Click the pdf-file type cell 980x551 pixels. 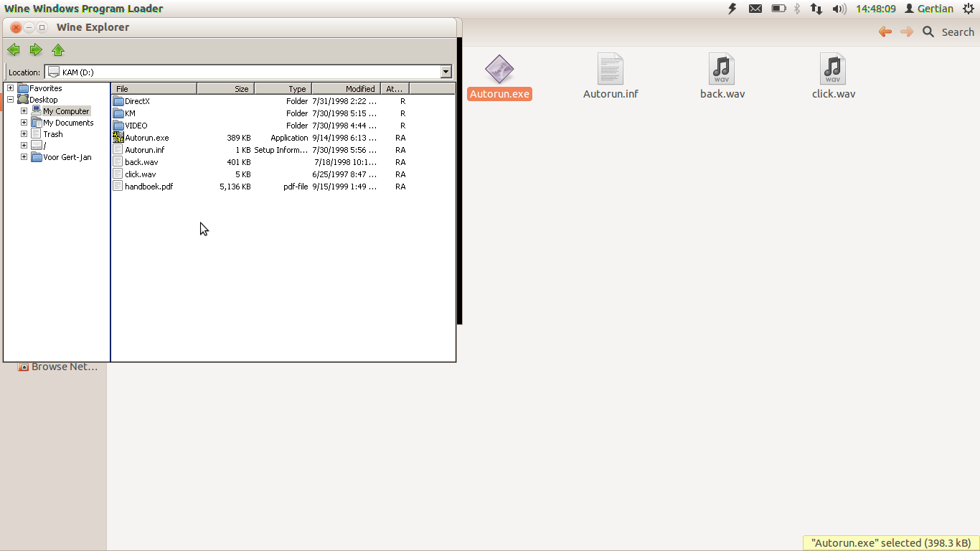[x=296, y=187]
